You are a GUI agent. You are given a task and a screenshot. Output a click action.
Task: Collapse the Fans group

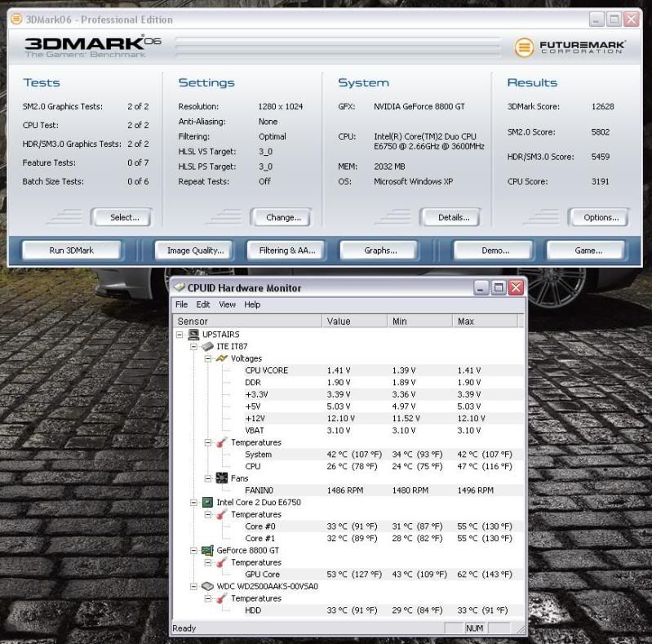coord(208,478)
